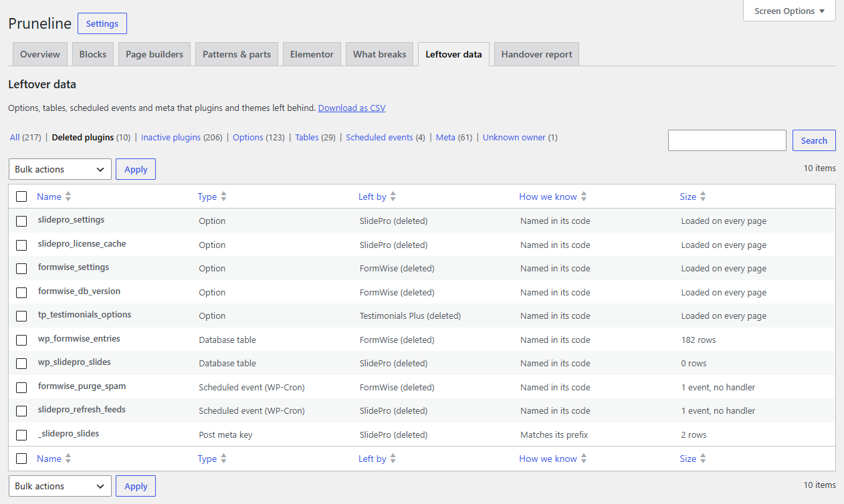Click the 'Post meta key' type cell
Image resolution: width=844 pixels, height=504 pixels.
[225, 435]
